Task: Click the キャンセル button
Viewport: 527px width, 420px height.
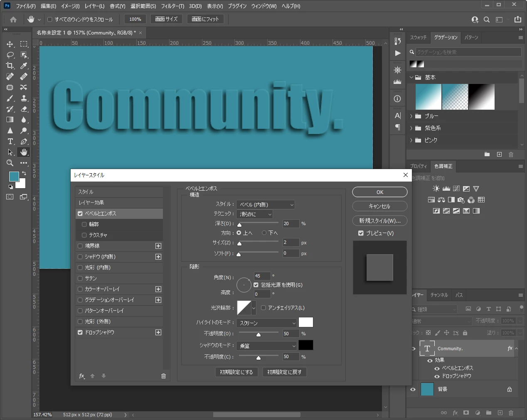Action: (380, 206)
